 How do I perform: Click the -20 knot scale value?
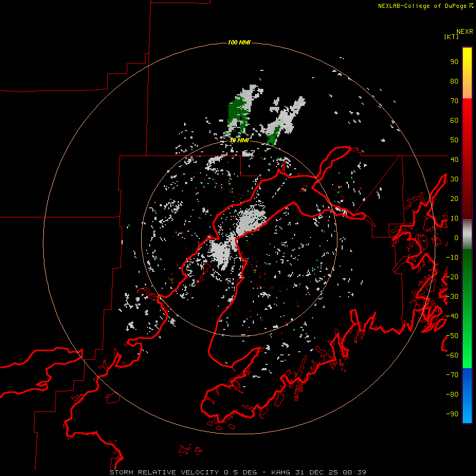click(452, 277)
